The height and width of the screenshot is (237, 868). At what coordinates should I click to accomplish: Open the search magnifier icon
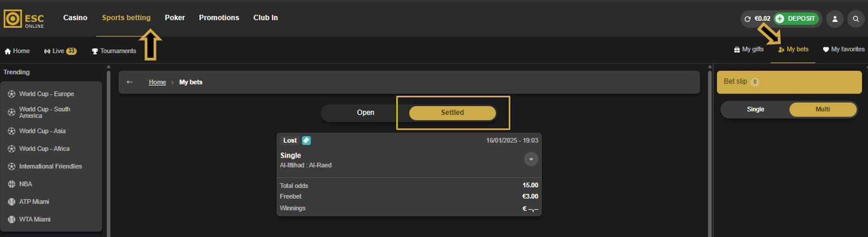tap(856, 19)
